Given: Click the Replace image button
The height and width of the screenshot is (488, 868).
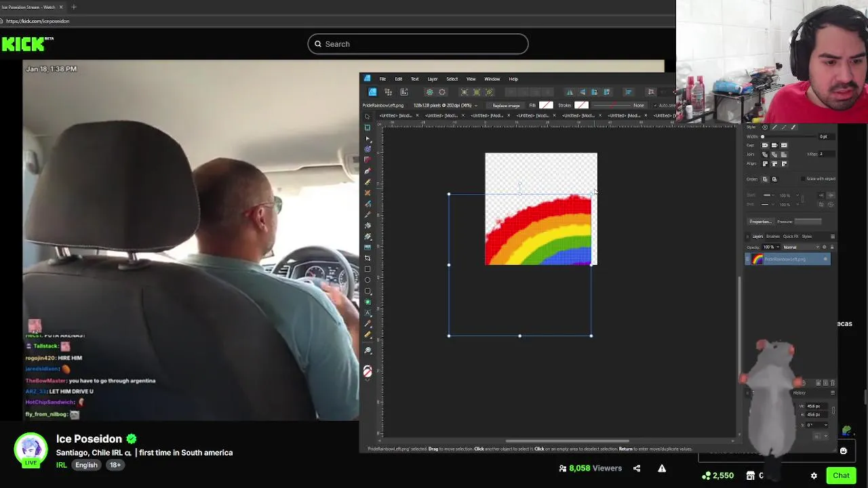Looking at the screenshot, I should (x=506, y=105).
